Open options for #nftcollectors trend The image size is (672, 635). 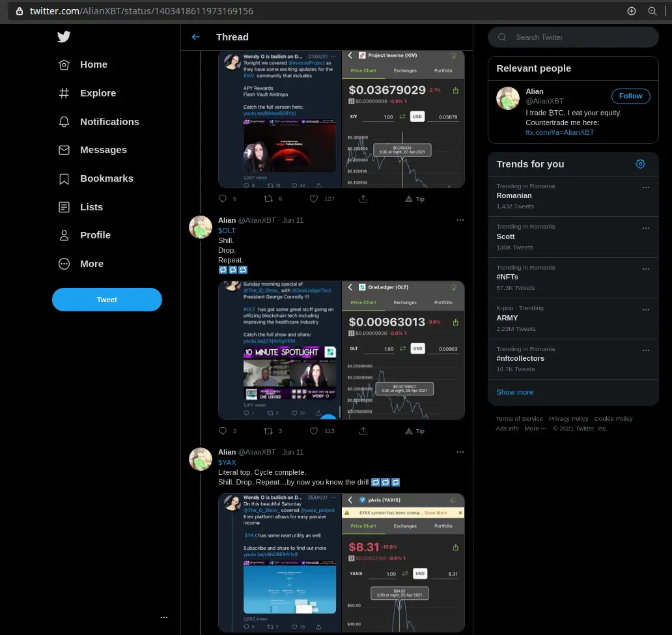(x=646, y=350)
